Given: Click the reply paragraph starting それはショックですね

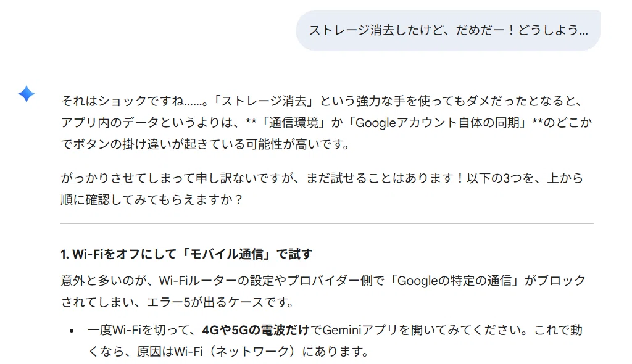Looking at the screenshot, I should tap(326, 123).
